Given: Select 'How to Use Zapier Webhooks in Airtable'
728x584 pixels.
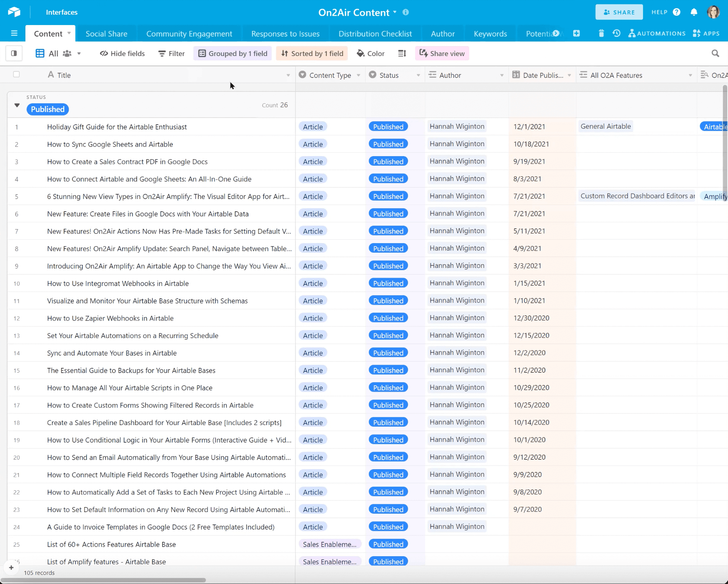Looking at the screenshot, I should click(x=110, y=318).
